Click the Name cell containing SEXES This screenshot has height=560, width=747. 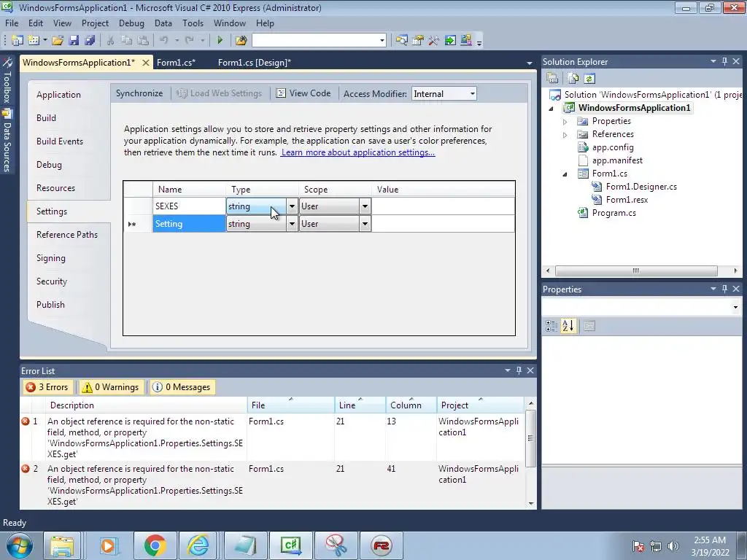point(189,206)
